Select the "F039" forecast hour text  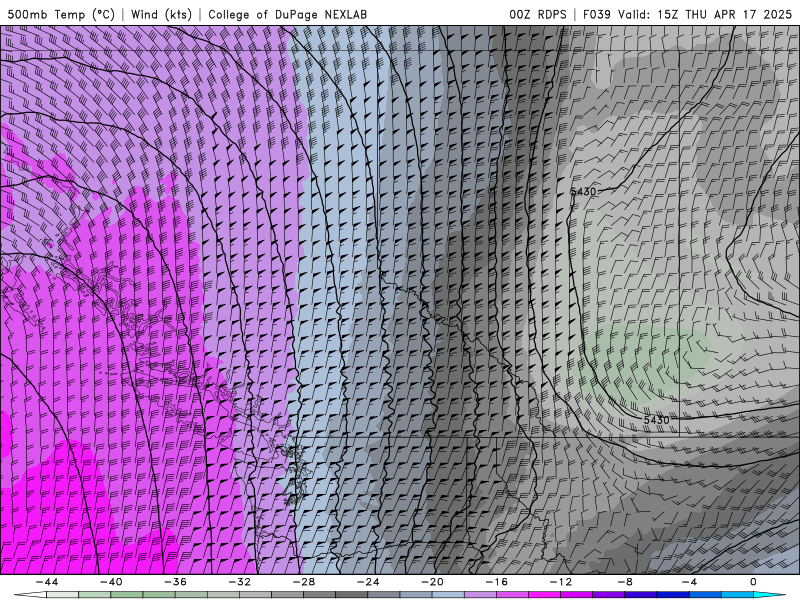[x=596, y=14]
